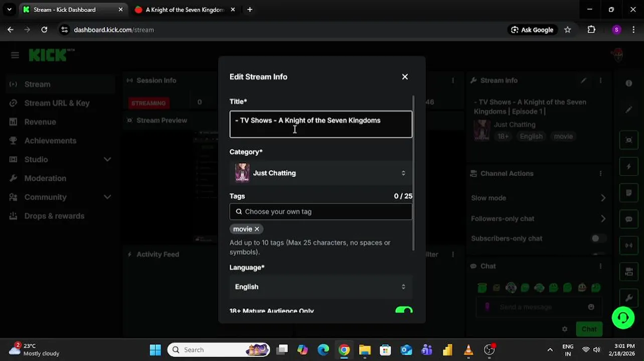
Task: Go back in browser history
Action: point(11,30)
